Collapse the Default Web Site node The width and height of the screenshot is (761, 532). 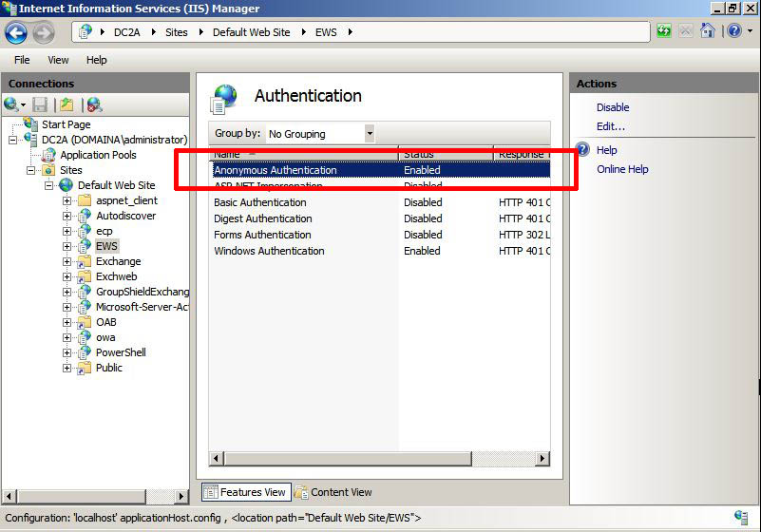tap(49, 185)
